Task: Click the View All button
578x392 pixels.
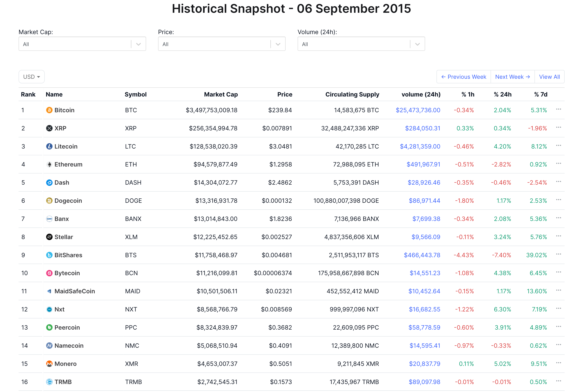Action: [549, 77]
